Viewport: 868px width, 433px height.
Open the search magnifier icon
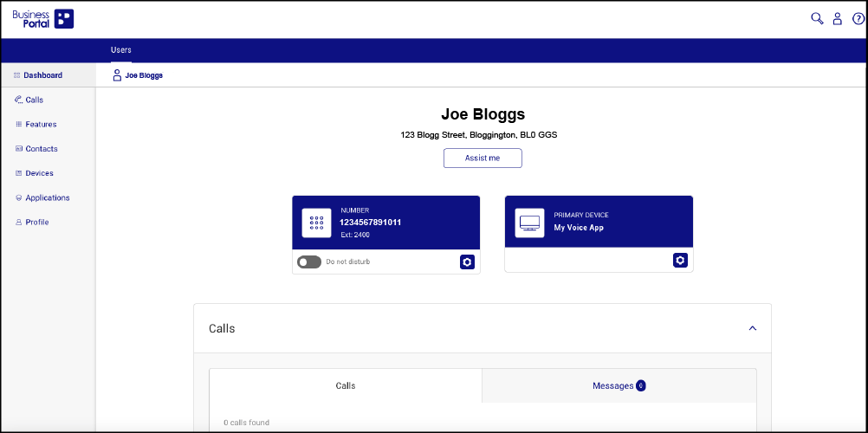click(817, 19)
